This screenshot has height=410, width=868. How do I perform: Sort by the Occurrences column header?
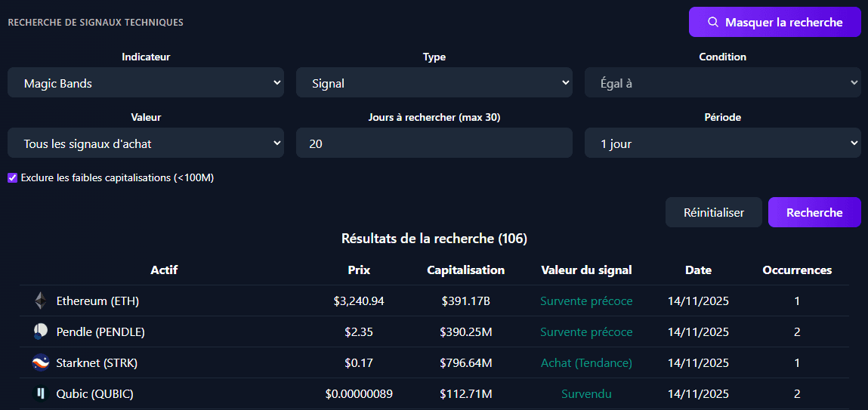[x=796, y=270]
